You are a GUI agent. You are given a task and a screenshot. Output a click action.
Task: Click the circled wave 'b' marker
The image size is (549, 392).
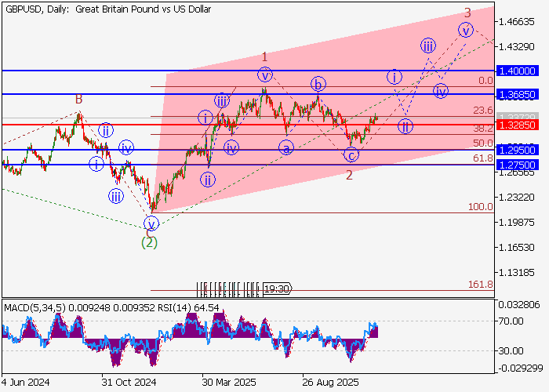click(318, 84)
